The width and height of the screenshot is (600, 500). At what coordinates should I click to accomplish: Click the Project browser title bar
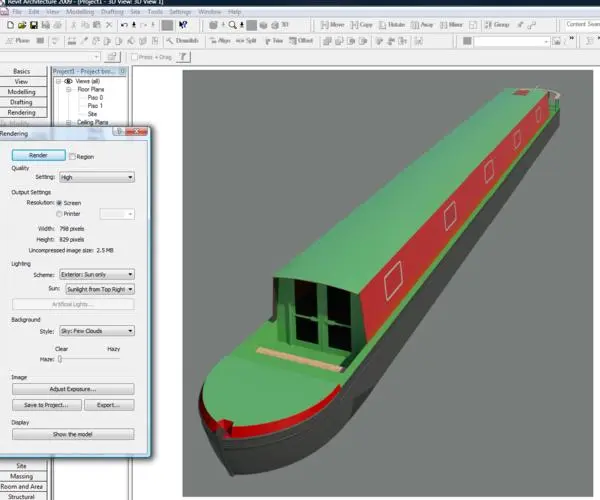89,71
